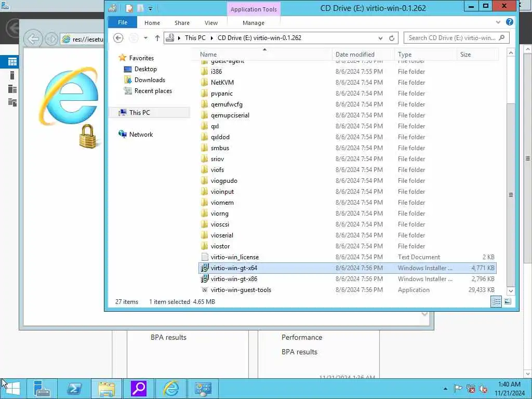Click the file list scroll down arrow

pos(511,291)
